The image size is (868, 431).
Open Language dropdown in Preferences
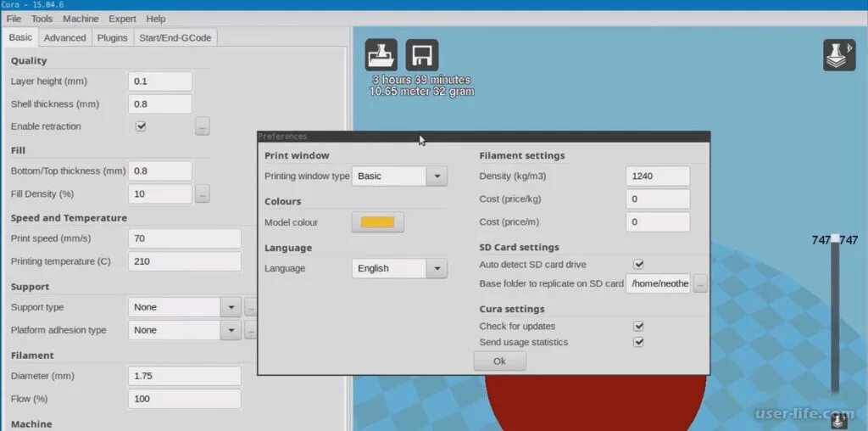pos(399,268)
